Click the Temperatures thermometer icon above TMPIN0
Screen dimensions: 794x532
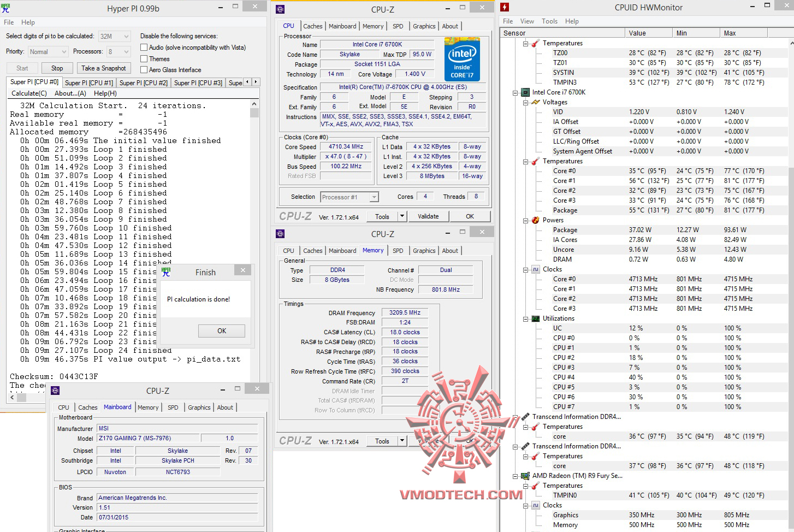535,486
